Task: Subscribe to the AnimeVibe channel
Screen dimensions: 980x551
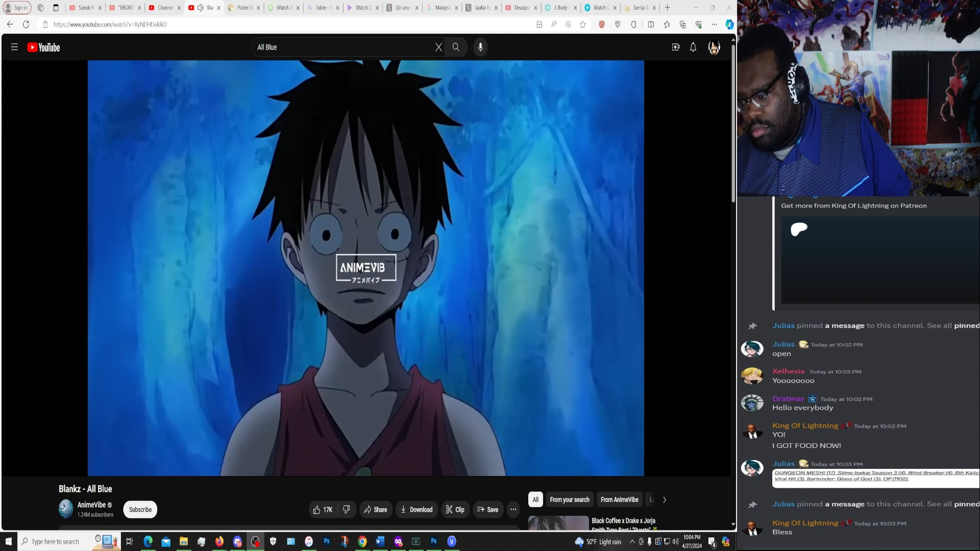Action: [x=140, y=510]
